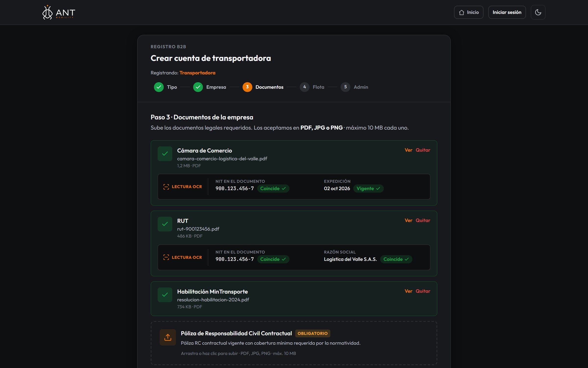Image resolution: width=588 pixels, height=368 pixels.
Task: Click Habilitación MinTransporte green check icon
Action: [165, 295]
